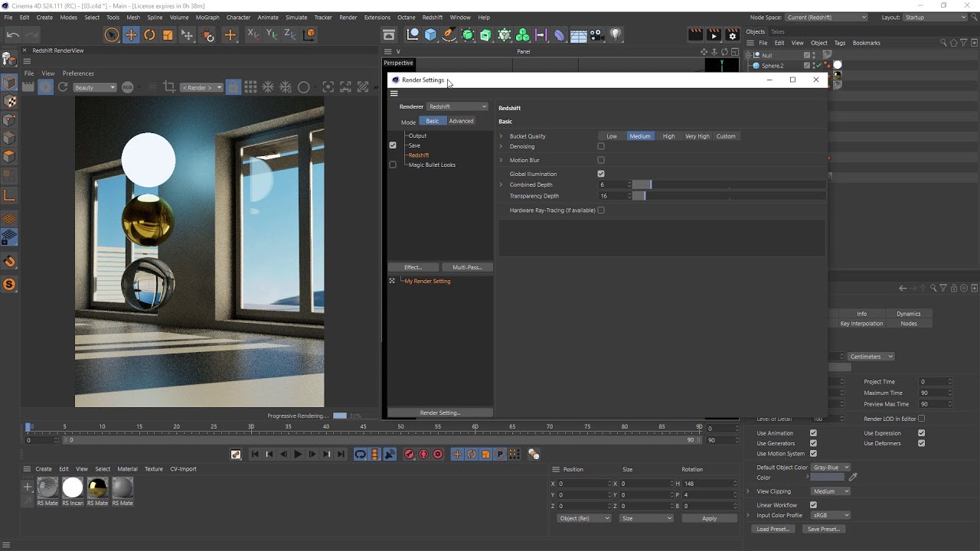Open the Simulate menu
This screenshot has width=980, height=551.
pos(296,17)
